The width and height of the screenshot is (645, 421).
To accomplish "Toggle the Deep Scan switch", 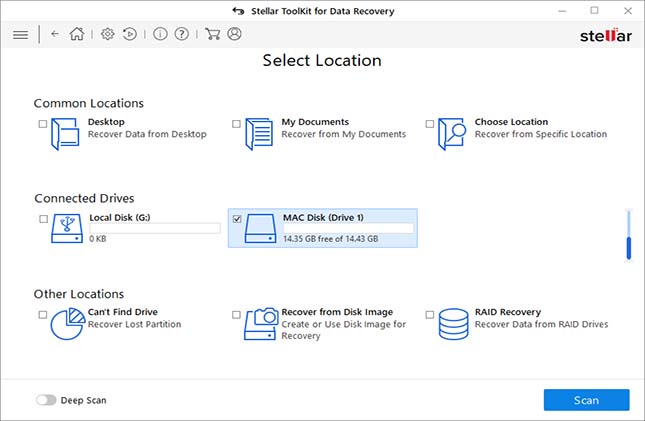I will [46, 400].
